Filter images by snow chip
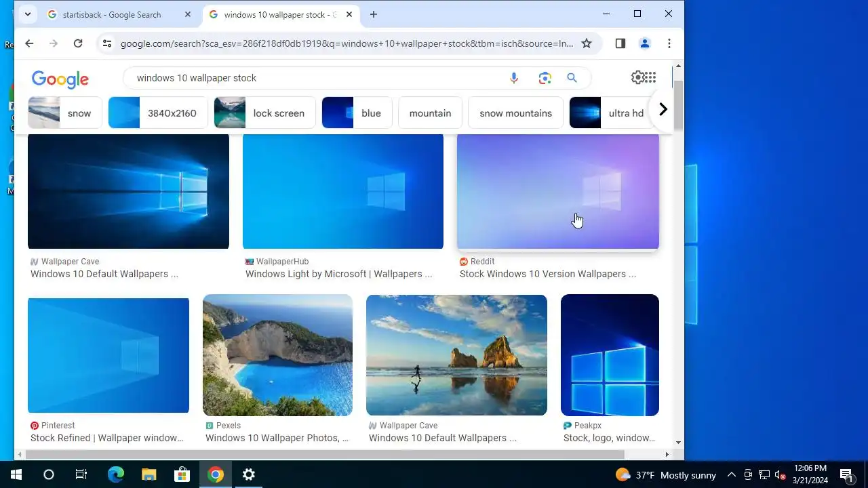Screen dimensions: 868x488 (65, 113)
